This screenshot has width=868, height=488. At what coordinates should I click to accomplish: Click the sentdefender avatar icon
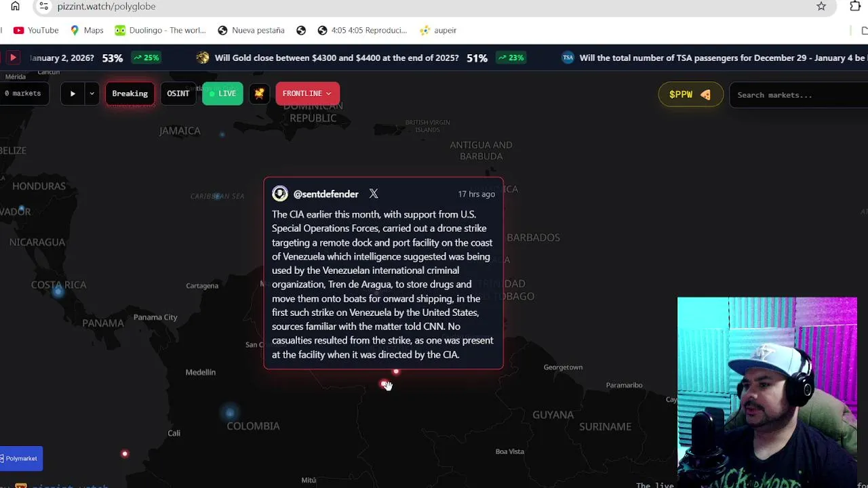(x=280, y=194)
